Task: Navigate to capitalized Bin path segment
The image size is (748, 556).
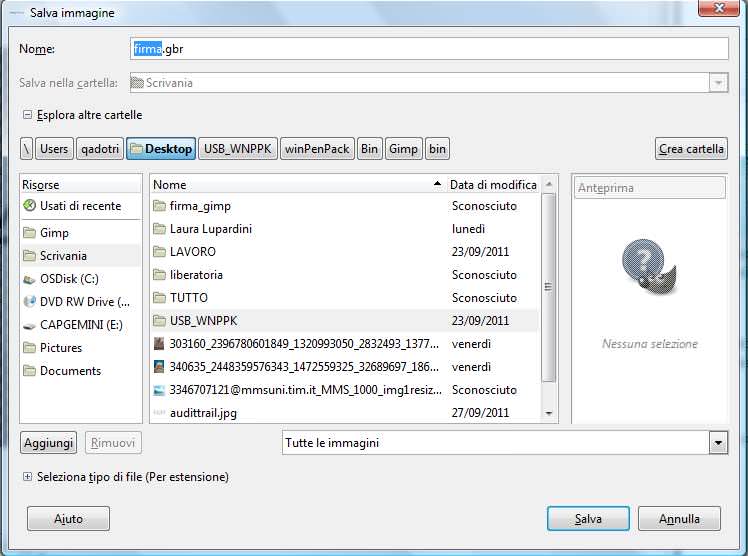Action: click(370, 149)
